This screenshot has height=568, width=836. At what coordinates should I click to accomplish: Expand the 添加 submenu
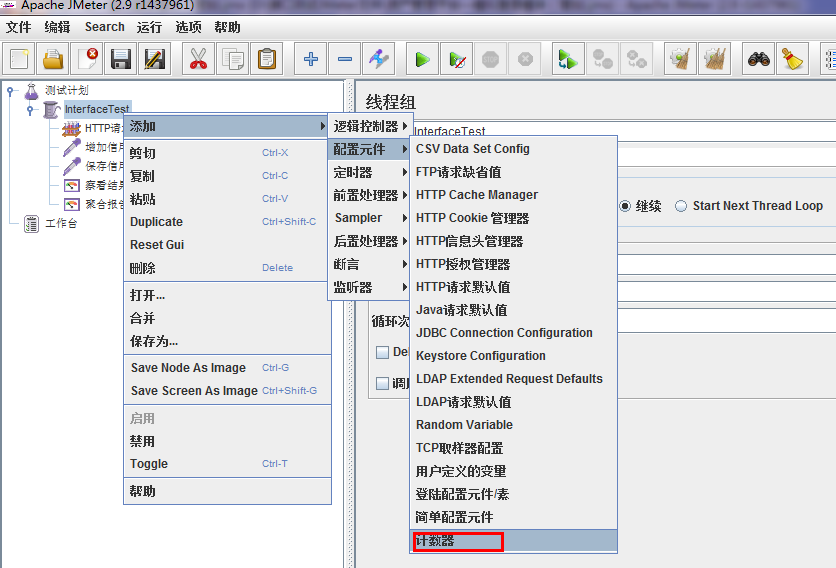[226, 126]
